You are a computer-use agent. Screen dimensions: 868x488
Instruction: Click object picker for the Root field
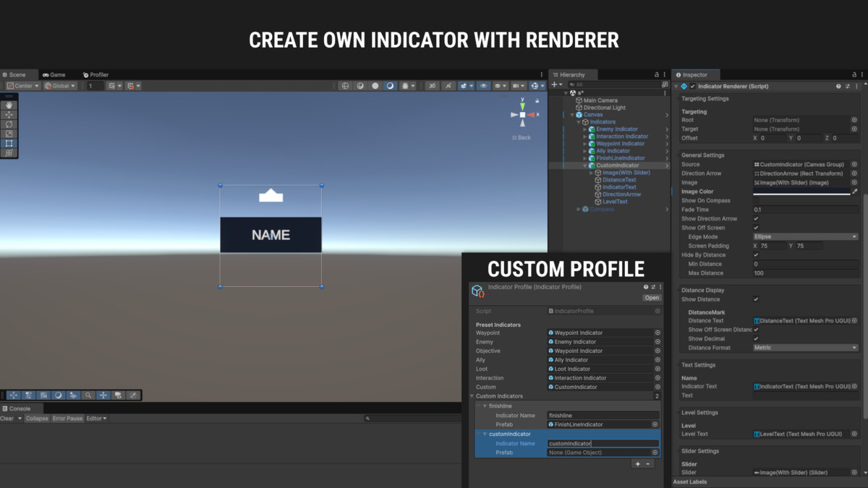click(x=854, y=120)
